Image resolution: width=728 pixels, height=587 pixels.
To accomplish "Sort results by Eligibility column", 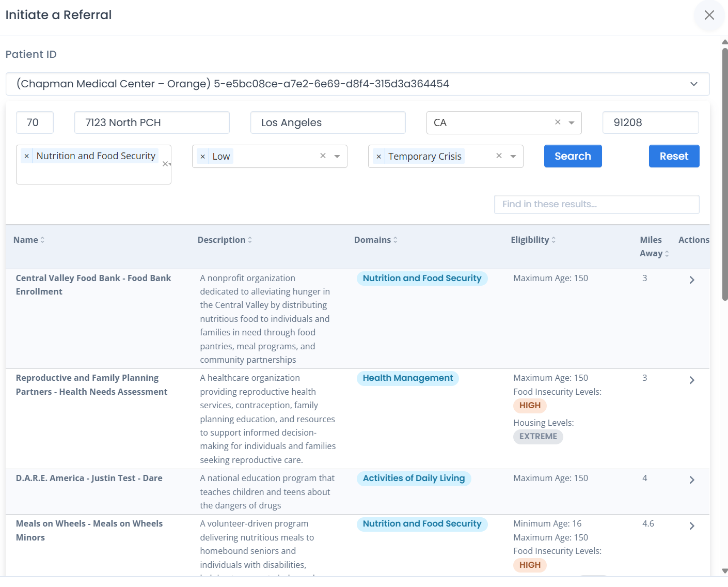I will pyautogui.click(x=533, y=240).
